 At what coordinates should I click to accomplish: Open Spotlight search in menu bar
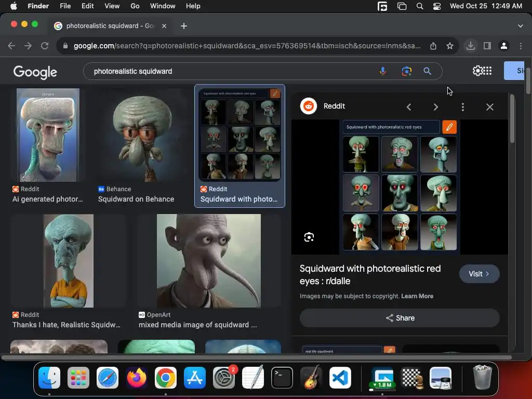(x=420, y=6)
